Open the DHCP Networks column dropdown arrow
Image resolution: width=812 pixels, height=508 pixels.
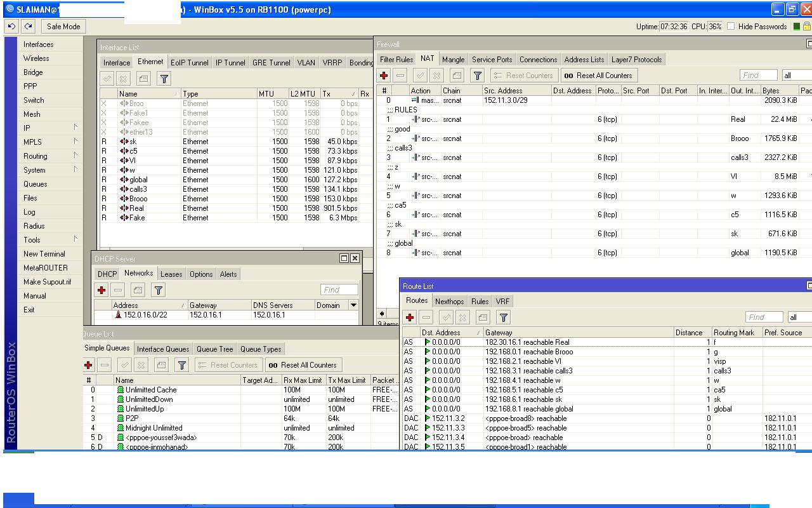(353, 305)
